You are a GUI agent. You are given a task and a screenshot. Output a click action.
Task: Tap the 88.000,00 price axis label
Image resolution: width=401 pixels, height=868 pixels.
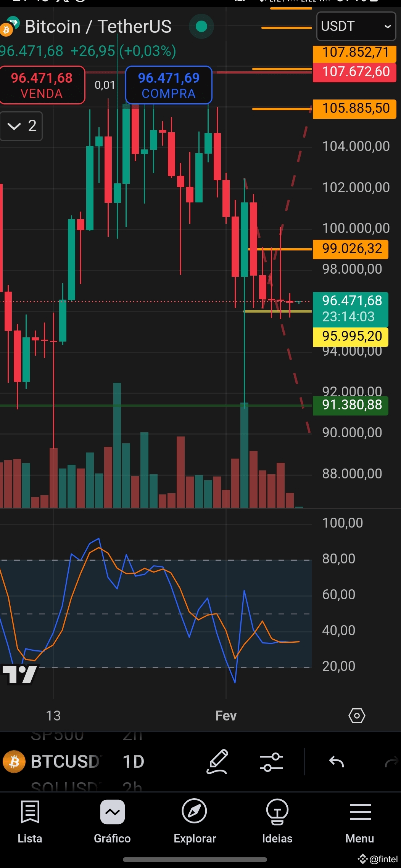pyautogui.click(x=352, y=474)
